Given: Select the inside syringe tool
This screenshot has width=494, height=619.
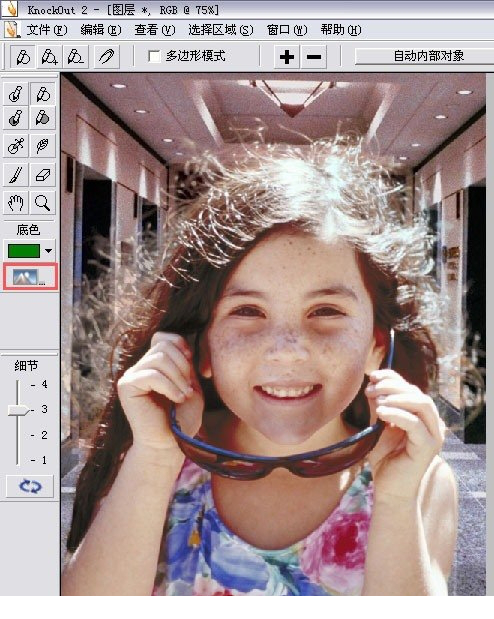Looking at the screenshot, I should point(16,146).
